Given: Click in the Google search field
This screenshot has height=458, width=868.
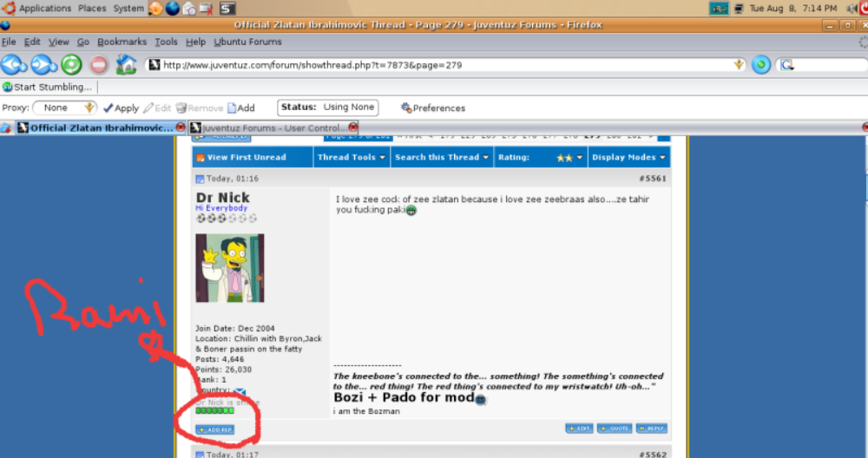Looking at the screenshot, I should [x=831, y=65].
